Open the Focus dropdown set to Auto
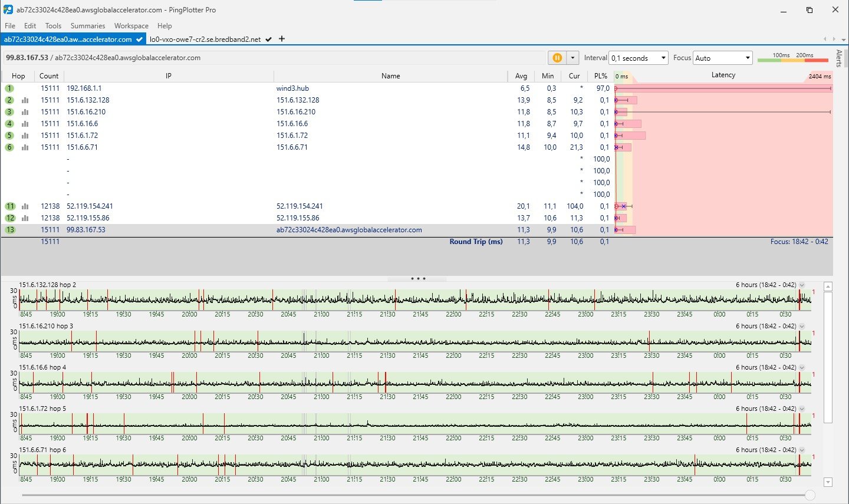The width and height of the screenshot is (849, 504). [x=723, y=58]
